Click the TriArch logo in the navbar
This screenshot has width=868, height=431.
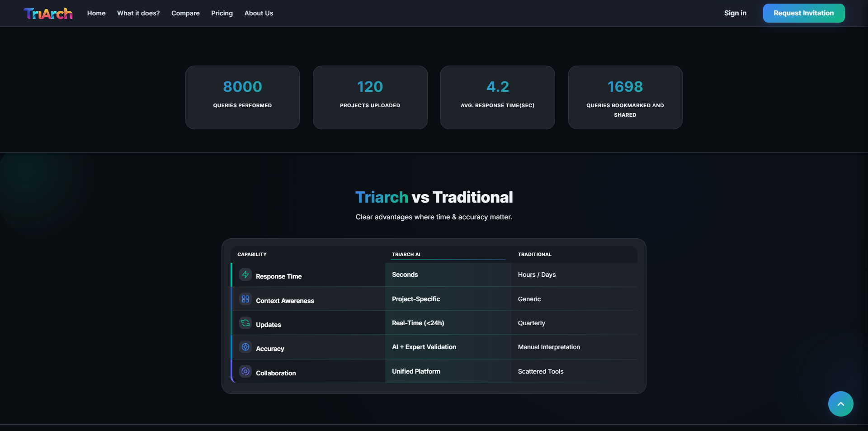[48, 13]
